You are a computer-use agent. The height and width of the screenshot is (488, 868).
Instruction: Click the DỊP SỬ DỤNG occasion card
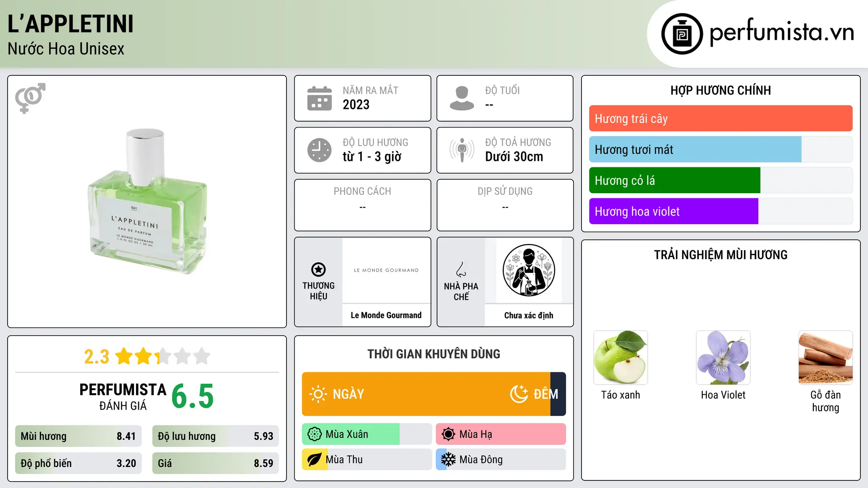click(x=505, y=205)
